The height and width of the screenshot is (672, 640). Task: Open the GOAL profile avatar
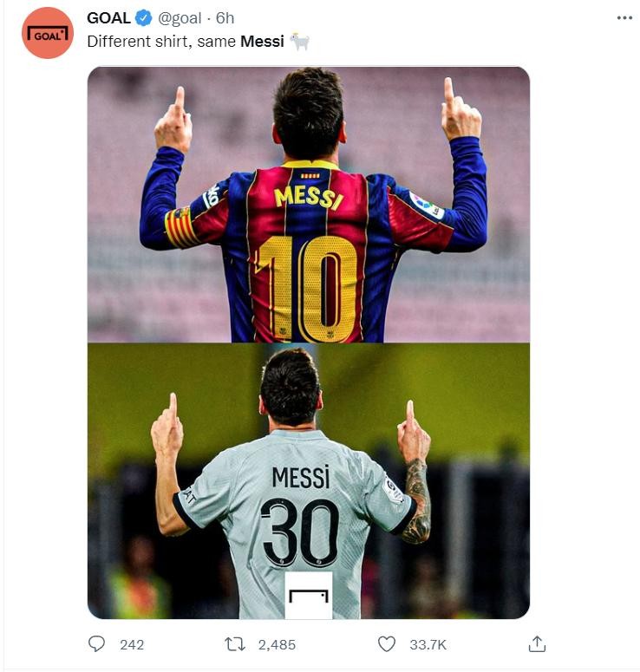click(48, 33)
